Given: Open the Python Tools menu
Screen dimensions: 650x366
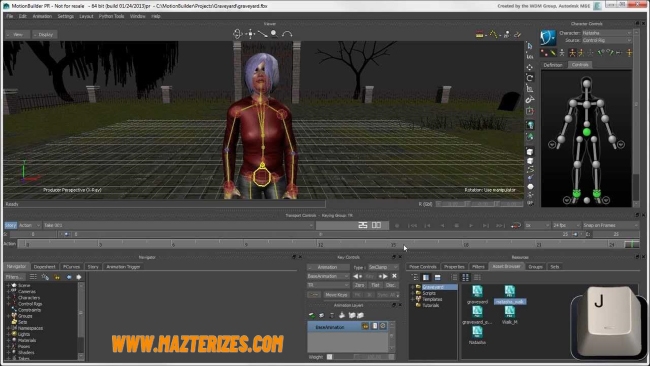Looking at the screenshot, I should (111, 16).
